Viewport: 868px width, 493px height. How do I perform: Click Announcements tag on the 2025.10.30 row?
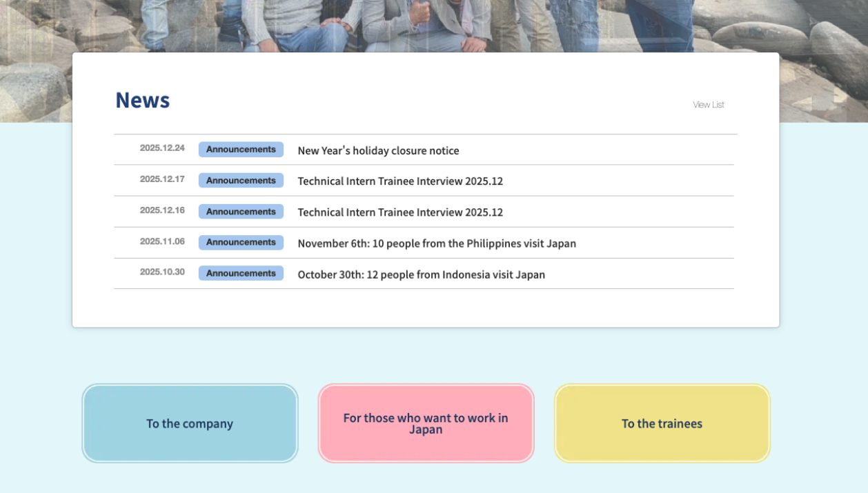pos(241,274)
